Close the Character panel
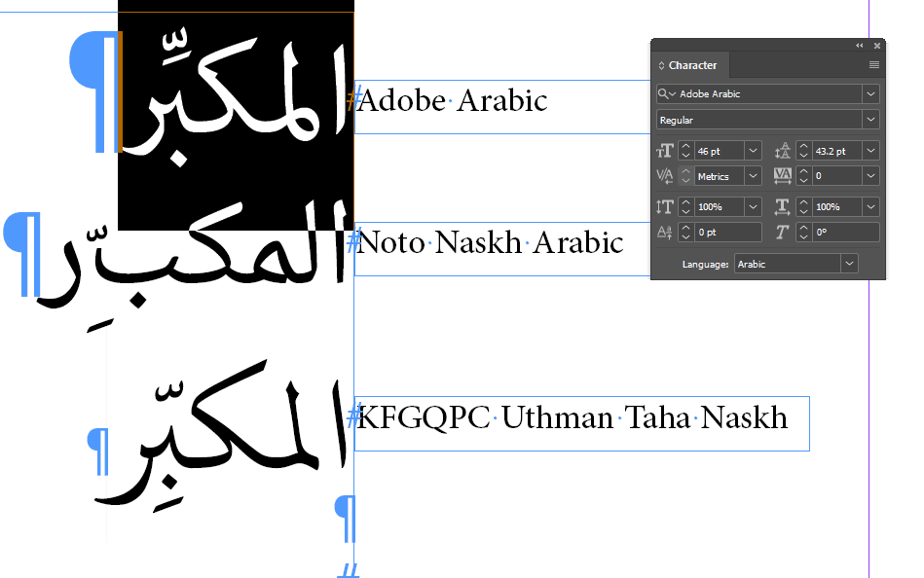 pos(877,46)
